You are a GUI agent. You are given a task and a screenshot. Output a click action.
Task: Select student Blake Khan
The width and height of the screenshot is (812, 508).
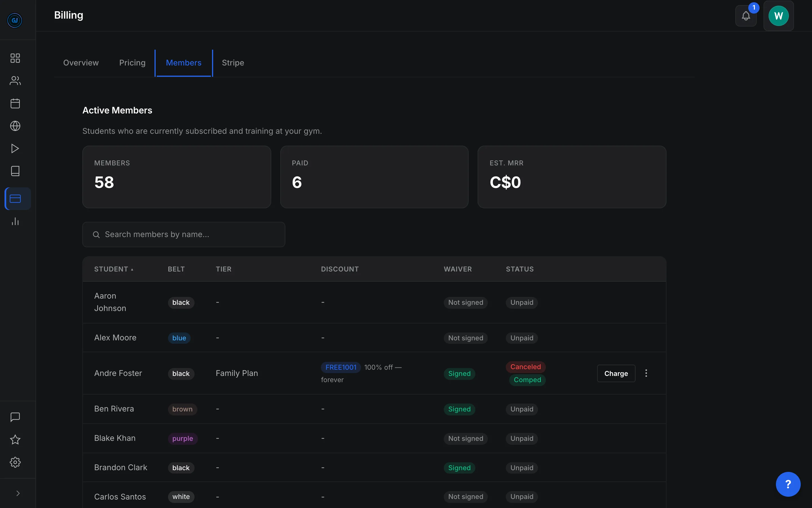[x=115, y=438]
